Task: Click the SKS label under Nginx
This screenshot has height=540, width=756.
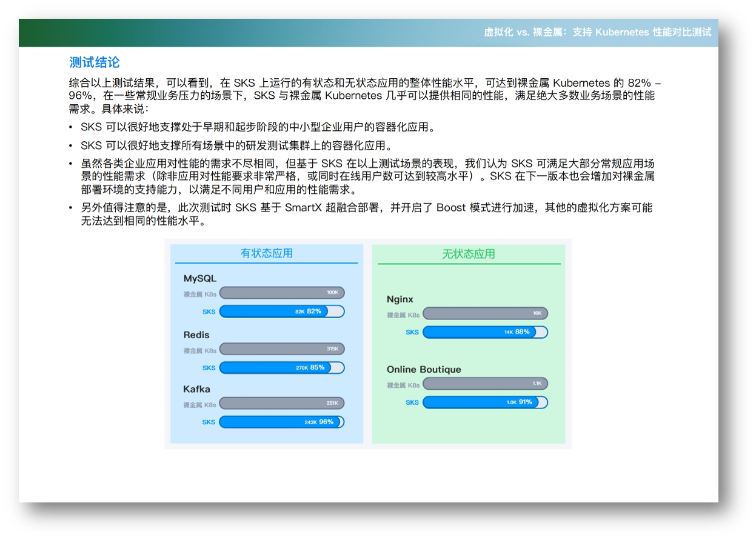Action: click(x=412, y=333)
